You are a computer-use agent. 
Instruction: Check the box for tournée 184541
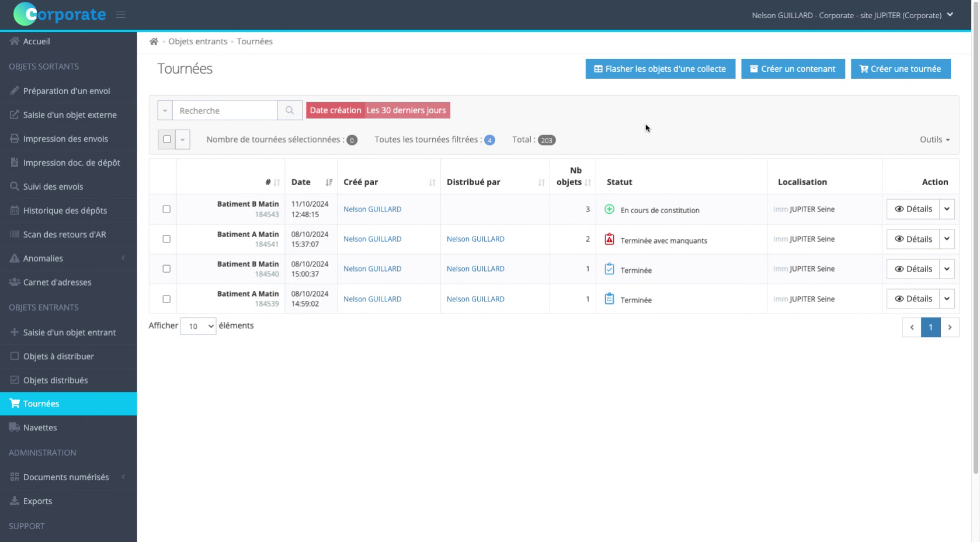coord(166,239)
